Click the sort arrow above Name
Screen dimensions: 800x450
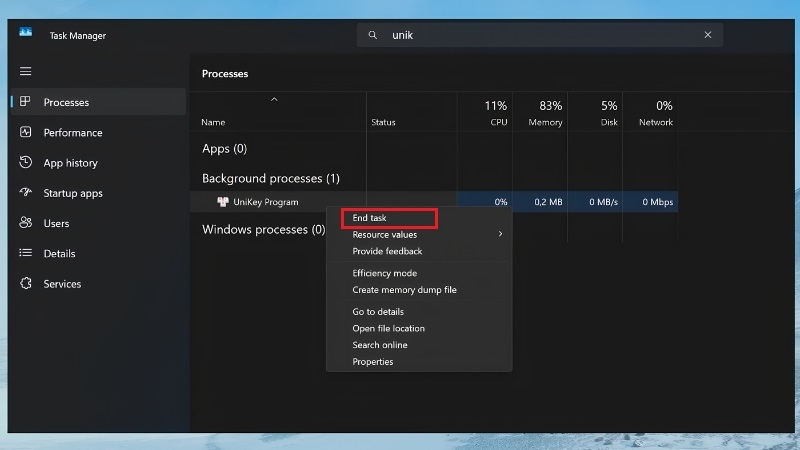click(274, 99)
